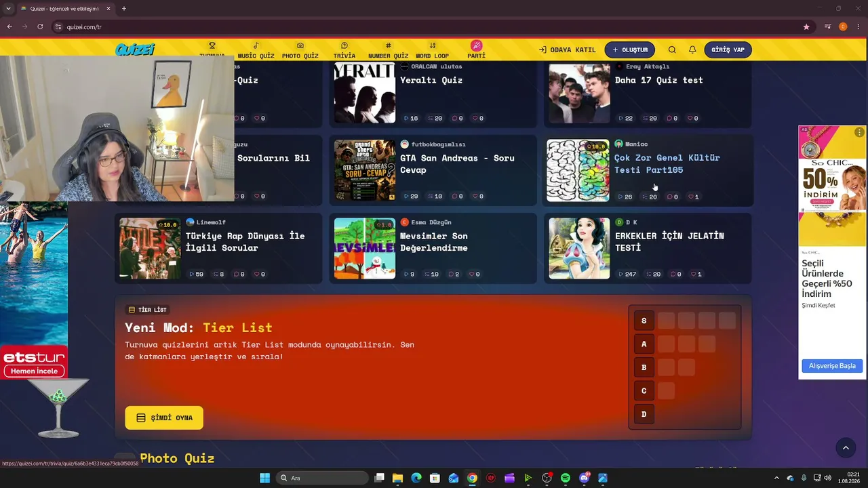Screen dimensions: 868x488
Task: Open the Photo Quiz category
Action: (300, 50)
